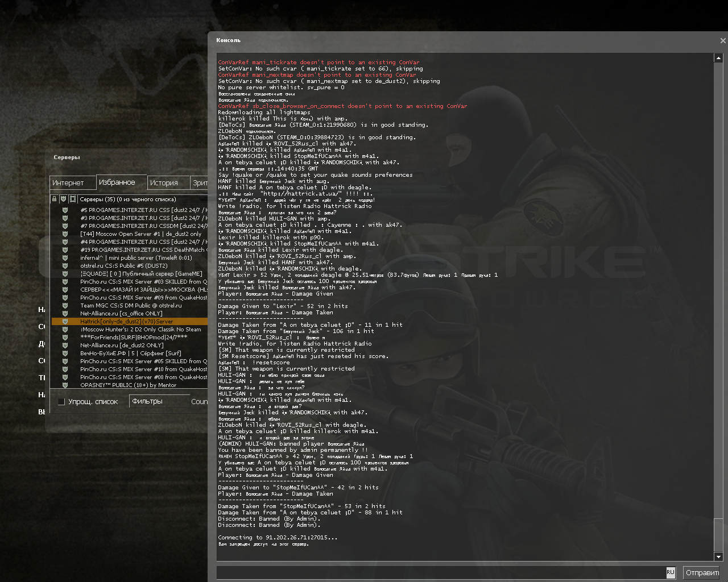Switch to the Интернет tab

[x=68, y=183]
